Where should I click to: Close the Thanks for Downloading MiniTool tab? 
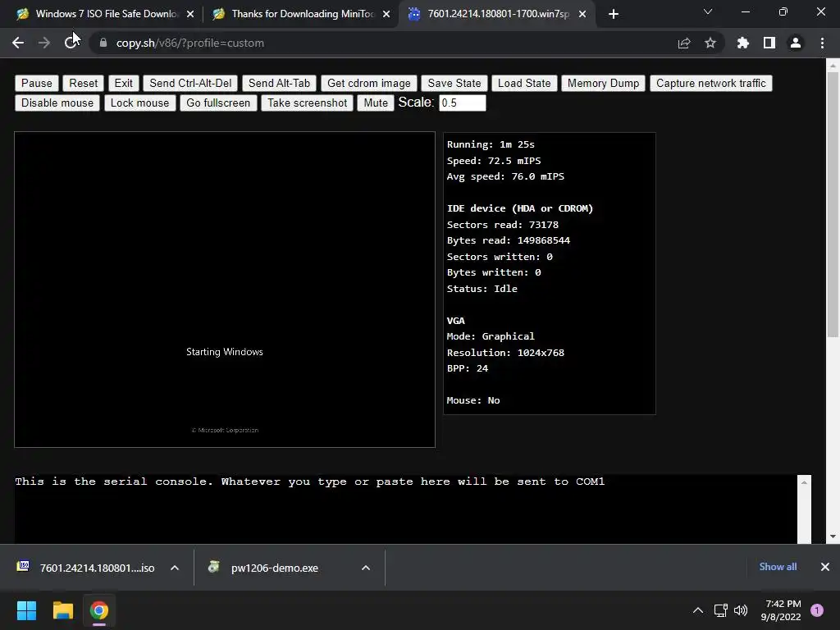click(386, 14)
